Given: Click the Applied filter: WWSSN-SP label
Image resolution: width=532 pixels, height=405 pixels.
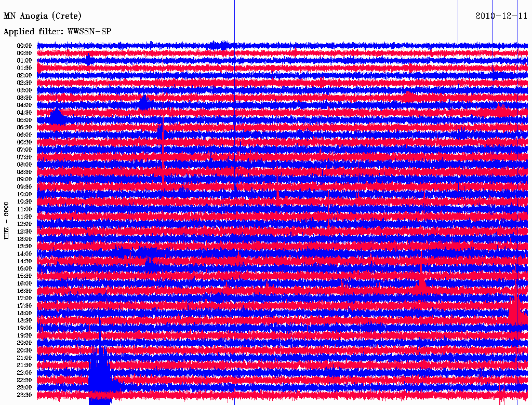Looking at the screenshot, I should 57,32.
